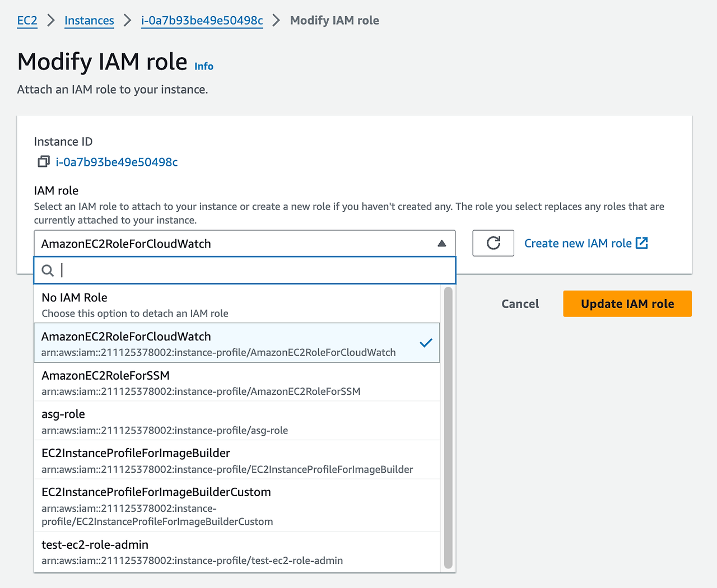Click the AmazonEC2RoleForSSM instance-profile ARN text
The height and width of the screenshot is (588, 717).
(201, 391)
